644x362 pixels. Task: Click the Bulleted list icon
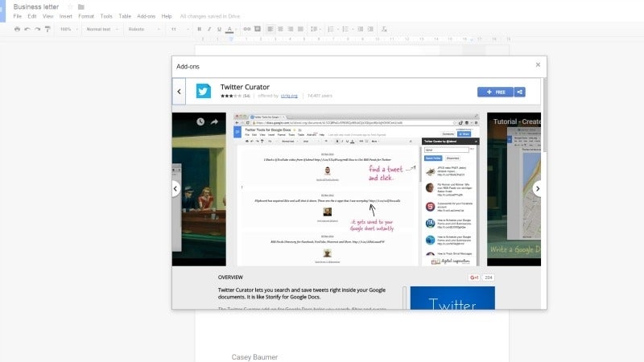pyautogui.click(x=347, y=29)
